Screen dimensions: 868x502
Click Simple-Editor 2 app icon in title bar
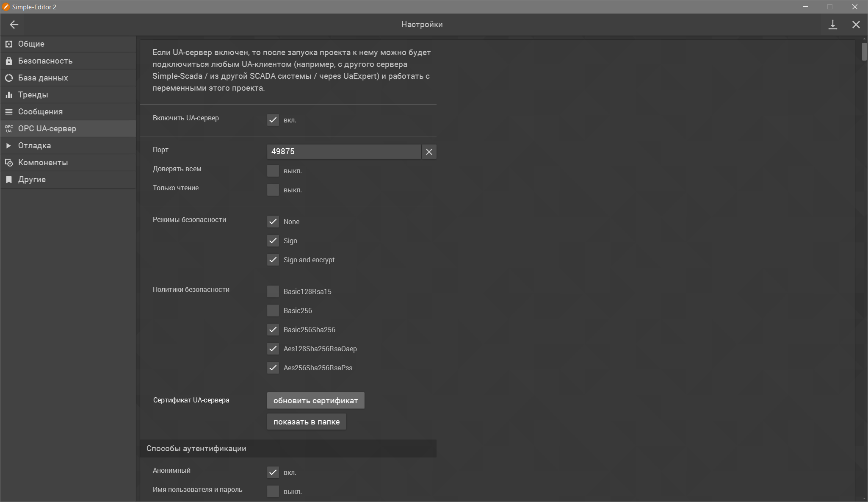click(x=6, y=7)
